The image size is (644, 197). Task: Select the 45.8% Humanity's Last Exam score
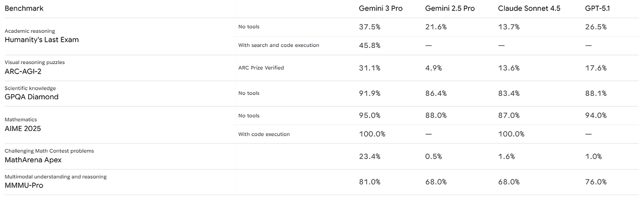coord(369,45)
